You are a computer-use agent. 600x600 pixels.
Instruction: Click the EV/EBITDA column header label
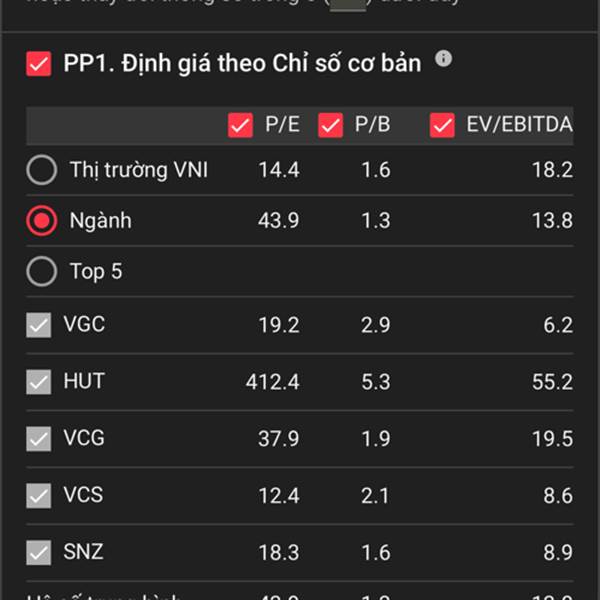point(520,124)
